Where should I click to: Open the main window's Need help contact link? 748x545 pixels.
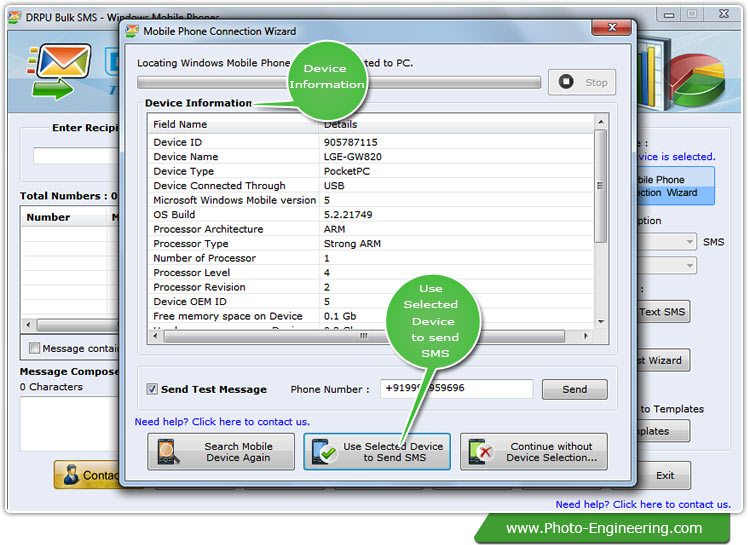[643, 504]
